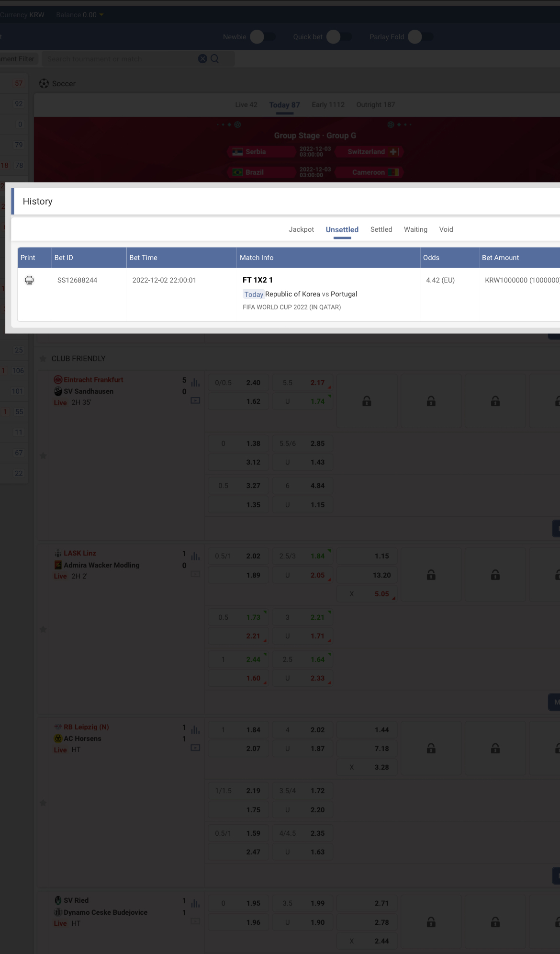560x954 pixels.
Task: Open Early 1112 soccer tab
Action: [x=328, y=105]
